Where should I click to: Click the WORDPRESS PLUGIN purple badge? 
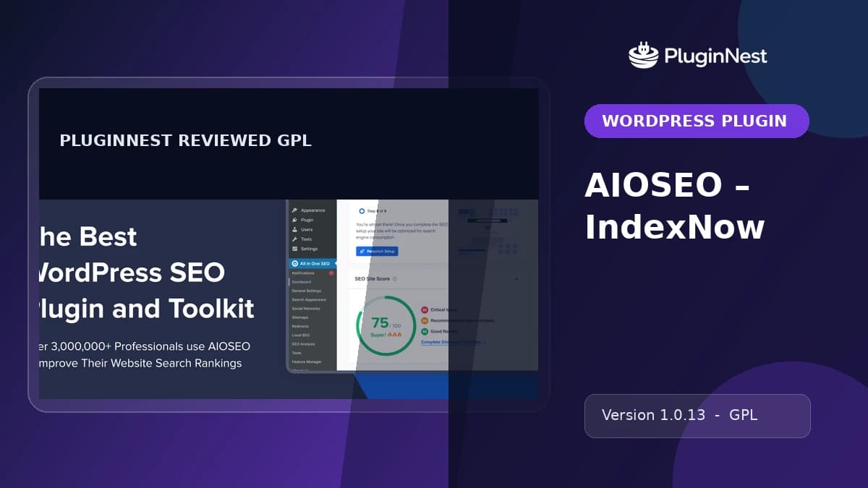[x=697, y=121]
